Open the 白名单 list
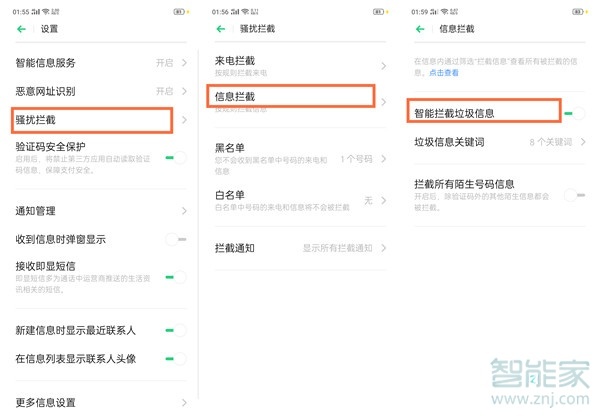The width and height of the screenshot is (600, 418). tap(300, 200)
